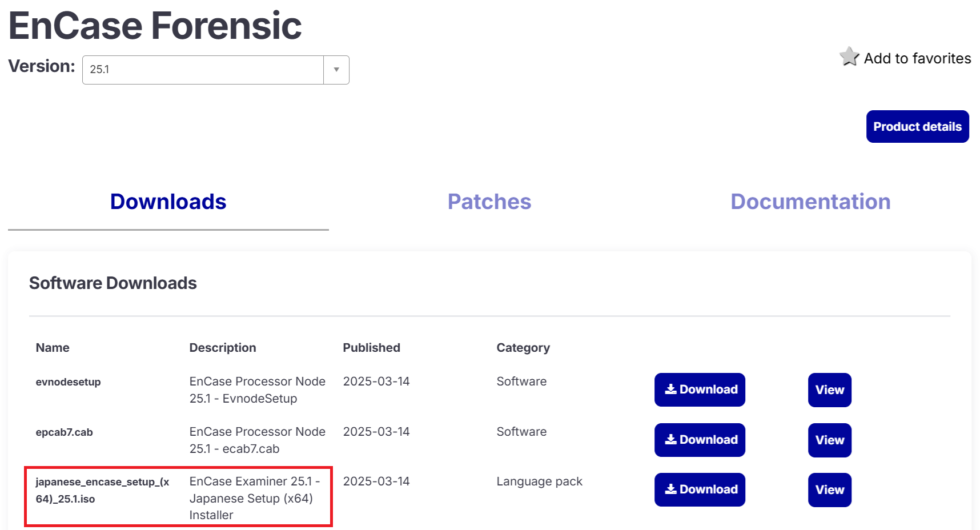Open Product details
The width and height of the screenshot is (980, 530).
(917, 127)
